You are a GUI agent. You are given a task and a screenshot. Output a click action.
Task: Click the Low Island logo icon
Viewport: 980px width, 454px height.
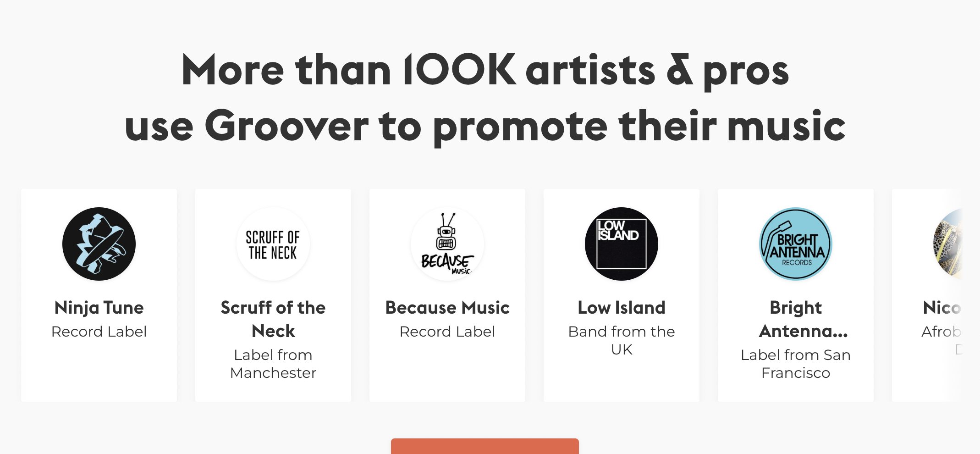pyautogui.click(x=622, y=244)
